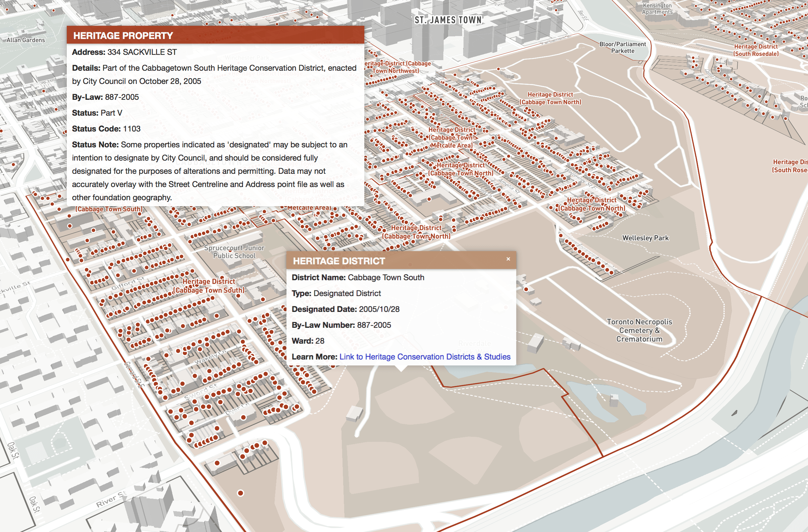The width and height of the screenshot is (808, 532).
Task: Click the Bloor/Parliament Parkette label
Action: 623,48
